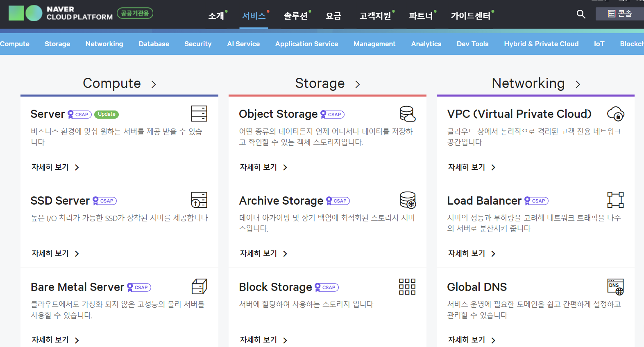
Task: Open 자세히 보기 under Object Storage
Action: tap(263, 167)
